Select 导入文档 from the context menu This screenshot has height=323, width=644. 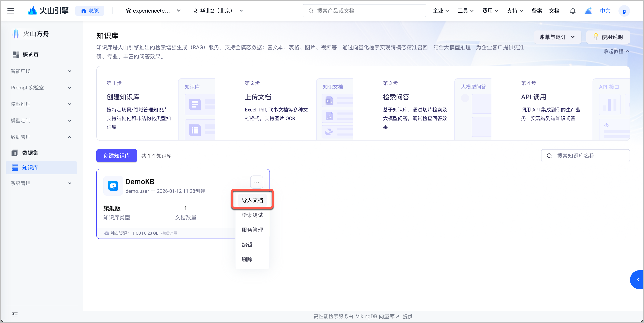(252, 200)
